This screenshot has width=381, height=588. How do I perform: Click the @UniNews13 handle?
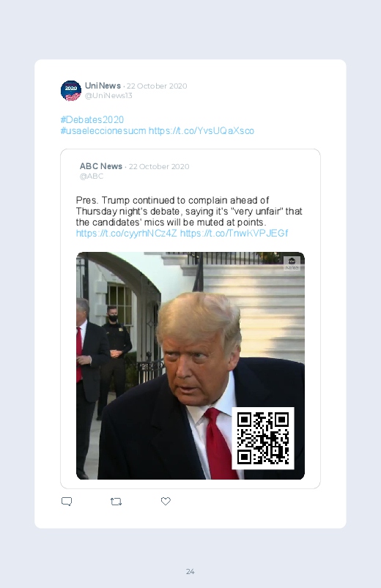click(x=108, y=96)
